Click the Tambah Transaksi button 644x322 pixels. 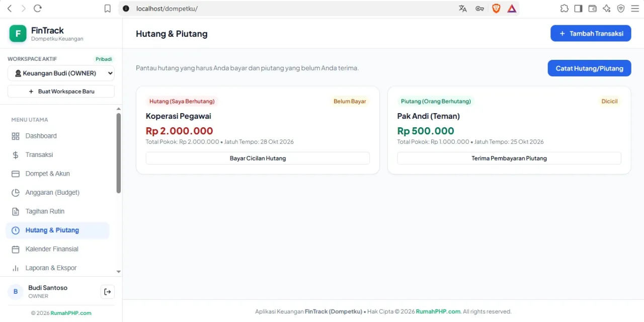point(591,34)
